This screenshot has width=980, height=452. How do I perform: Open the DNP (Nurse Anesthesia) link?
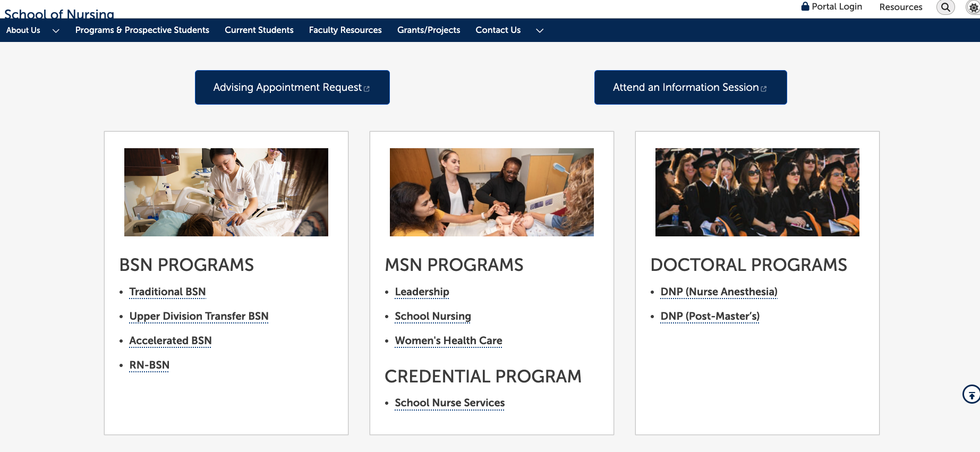coord(719,292)
